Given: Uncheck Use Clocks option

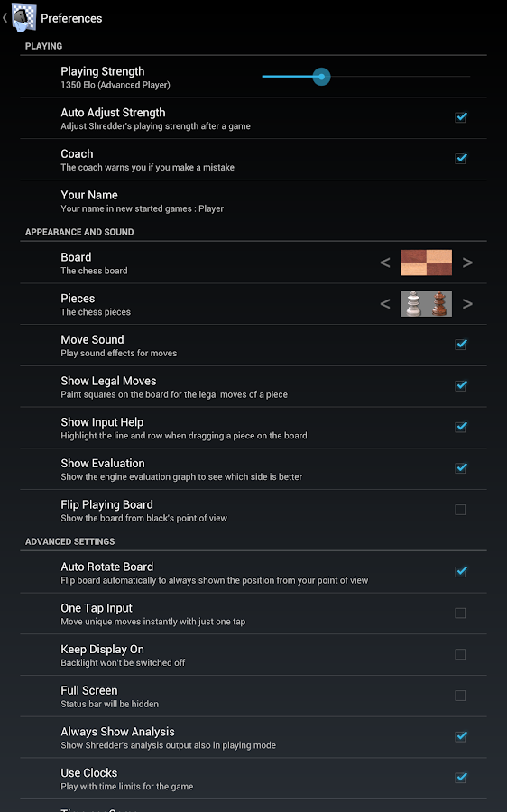Looking at the screenshot, I should [460, 778].
